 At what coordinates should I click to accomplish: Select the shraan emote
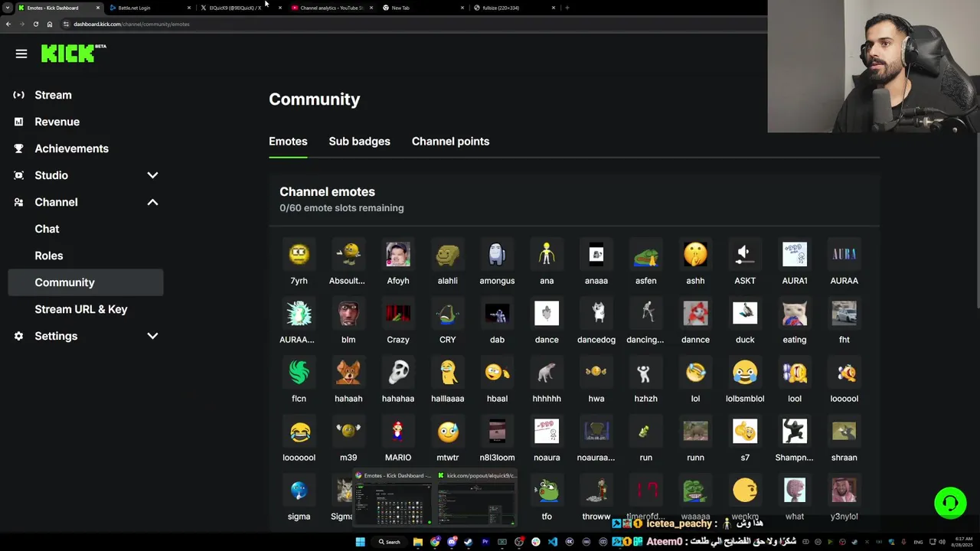pos(844,431)
